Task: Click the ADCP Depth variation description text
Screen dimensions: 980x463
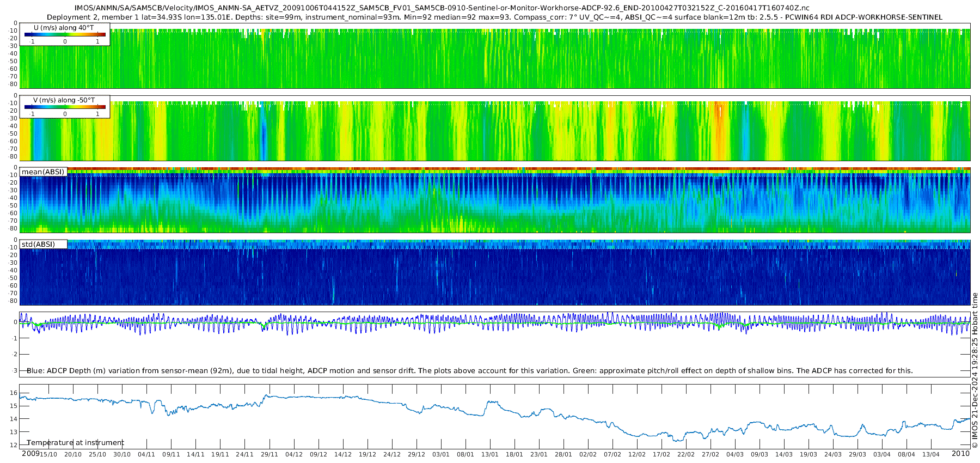Action: 469,370
